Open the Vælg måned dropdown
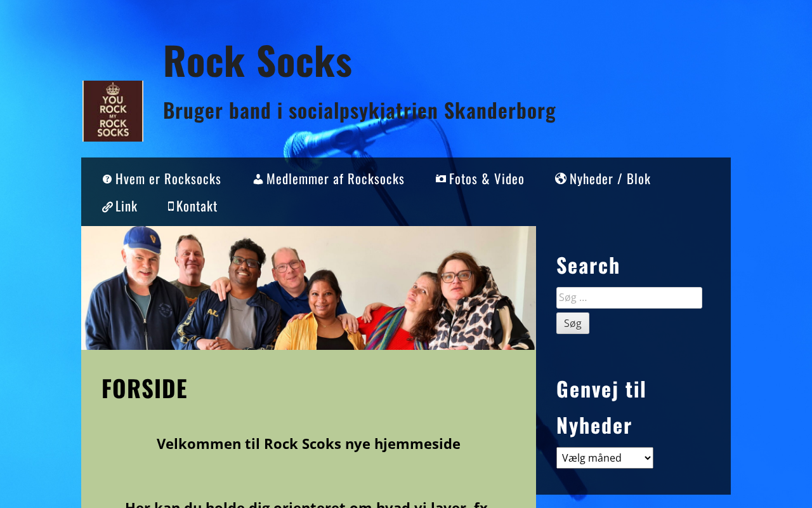812x508 pixels. (x=605, y=458)
